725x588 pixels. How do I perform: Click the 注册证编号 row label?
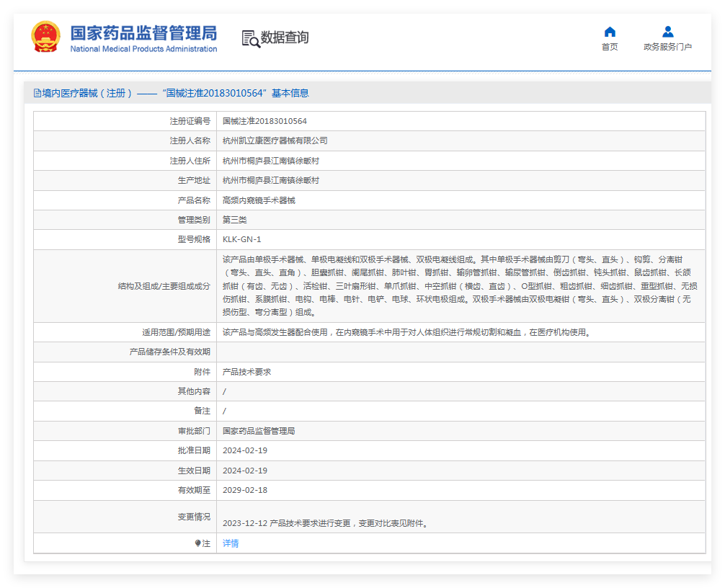(x=190, y=121)
